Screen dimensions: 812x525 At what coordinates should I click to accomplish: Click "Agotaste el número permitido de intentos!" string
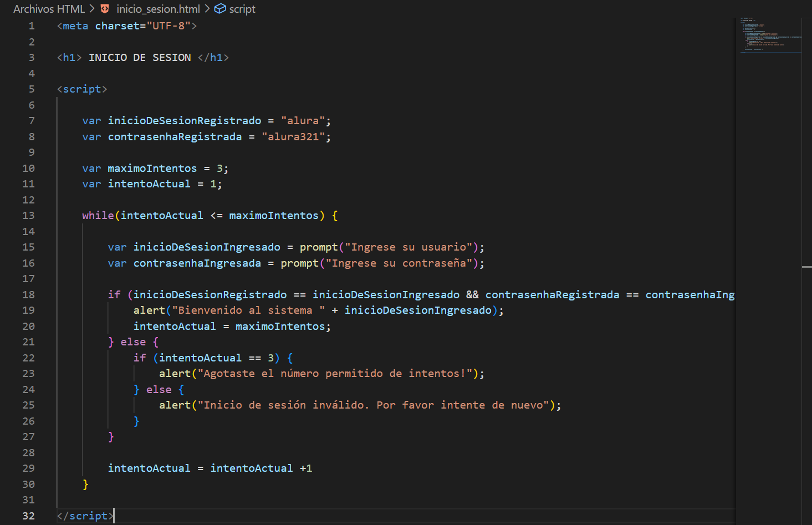(335, 374)
